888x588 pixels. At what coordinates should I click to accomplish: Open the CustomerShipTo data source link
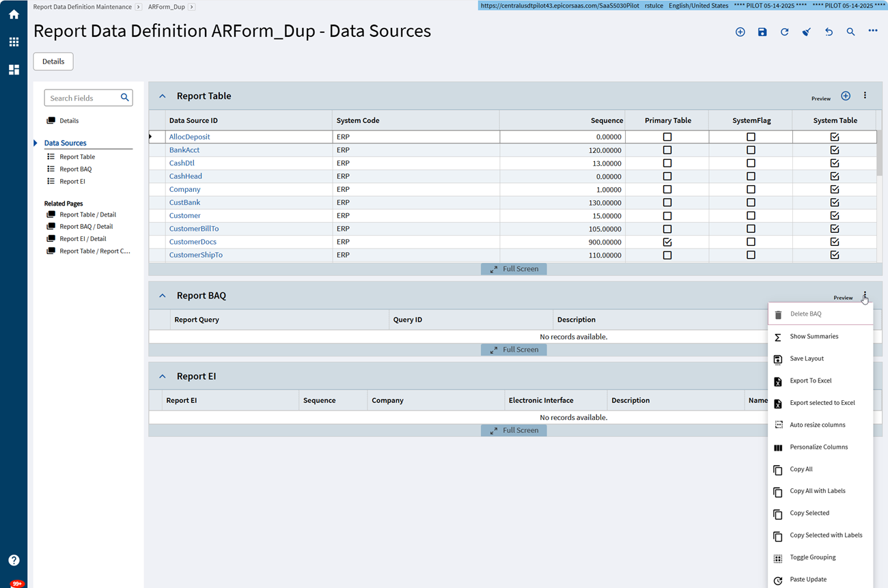tap(195, 255)
